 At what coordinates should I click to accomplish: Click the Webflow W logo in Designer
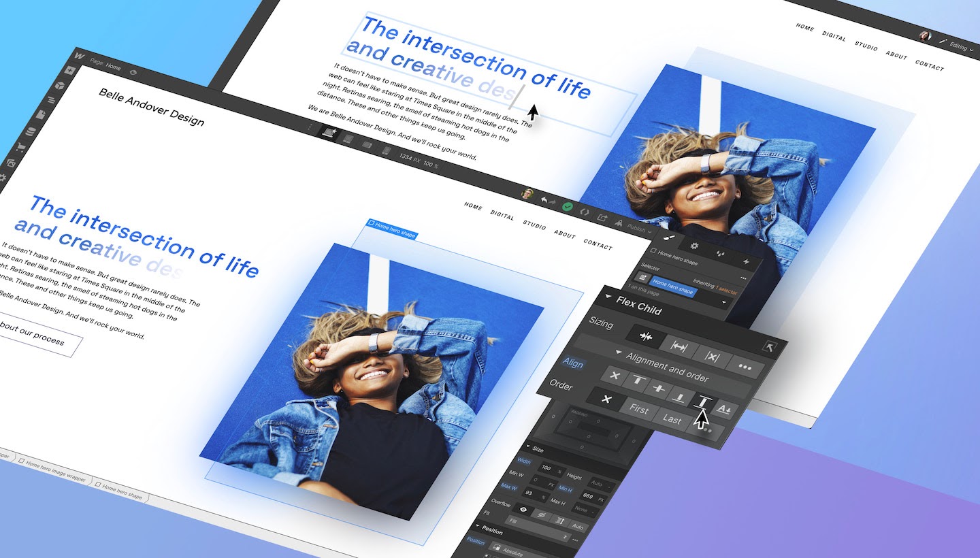pos(80,56)
